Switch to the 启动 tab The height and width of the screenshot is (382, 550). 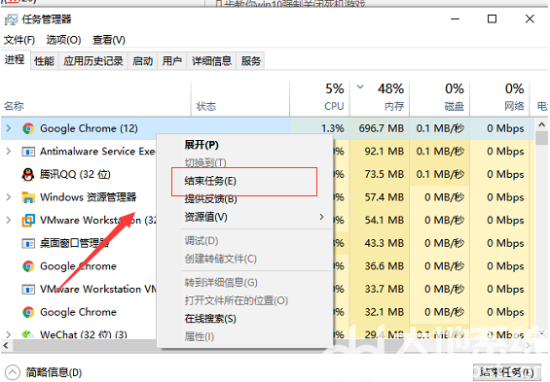click(x=142, y=61)
